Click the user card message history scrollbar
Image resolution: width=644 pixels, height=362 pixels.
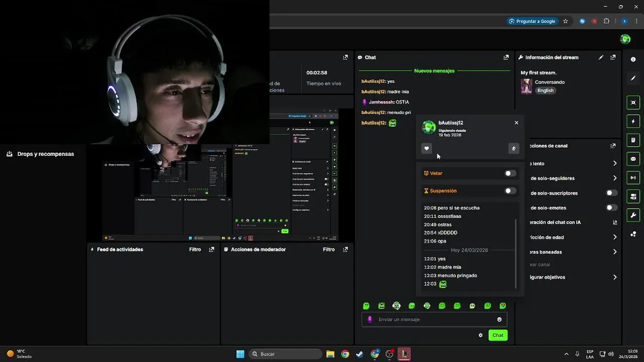click(x=516, y=254)
